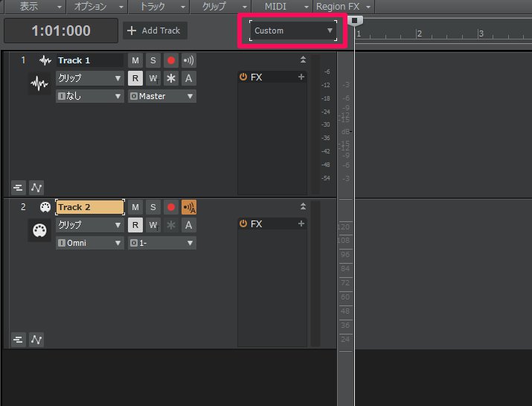This screenshot has height=406, width=532.
Task: Toggle Track 1 FX rack power
Action: 243,77
